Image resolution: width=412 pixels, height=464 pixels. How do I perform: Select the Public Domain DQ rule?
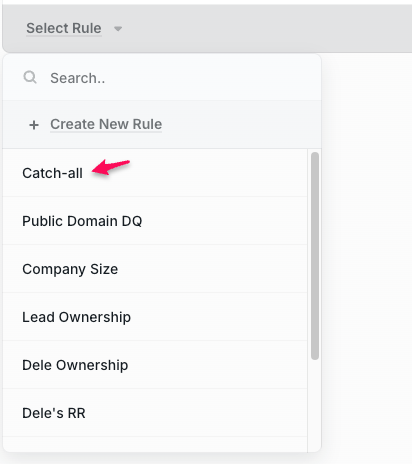pos(82,221)
